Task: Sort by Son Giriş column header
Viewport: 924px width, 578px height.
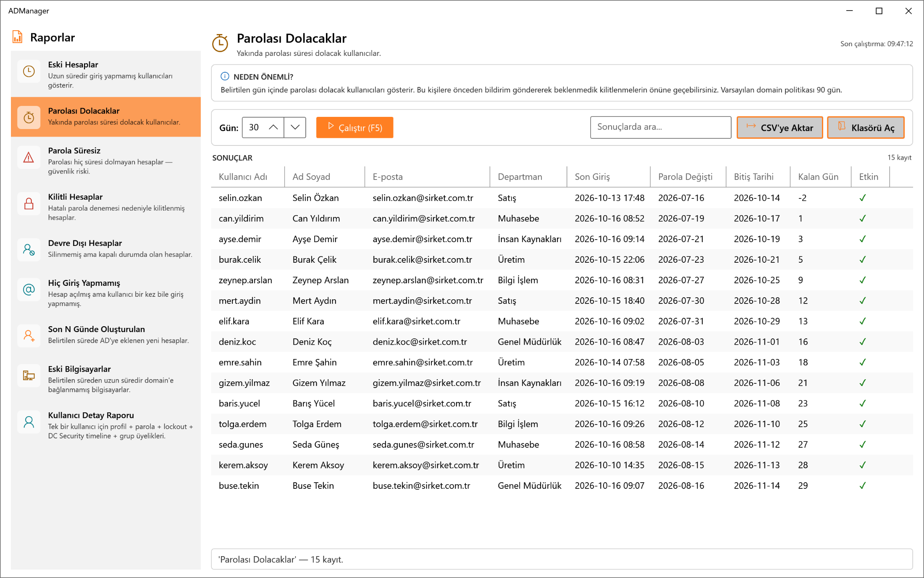Action: pos(609,177)
